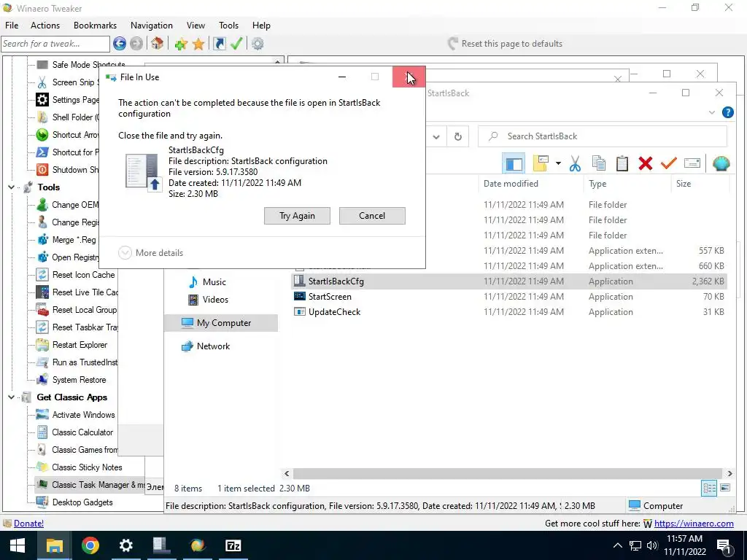The height and width of the screenshot is (560, 747).
Task: Click the green checkmark apply icon
Action: tap(236, 44)
